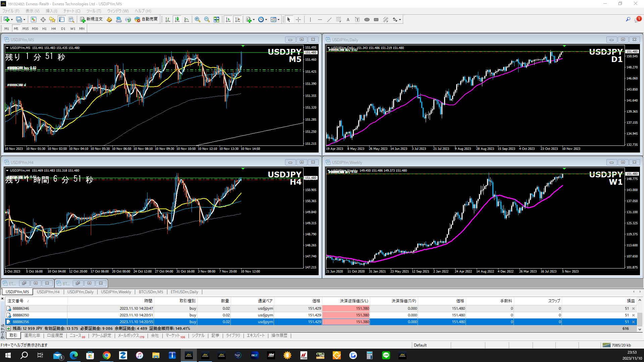Click the zoom out magnifier icon
Viewport: 644px width, 362px height.
pos(207,19)
